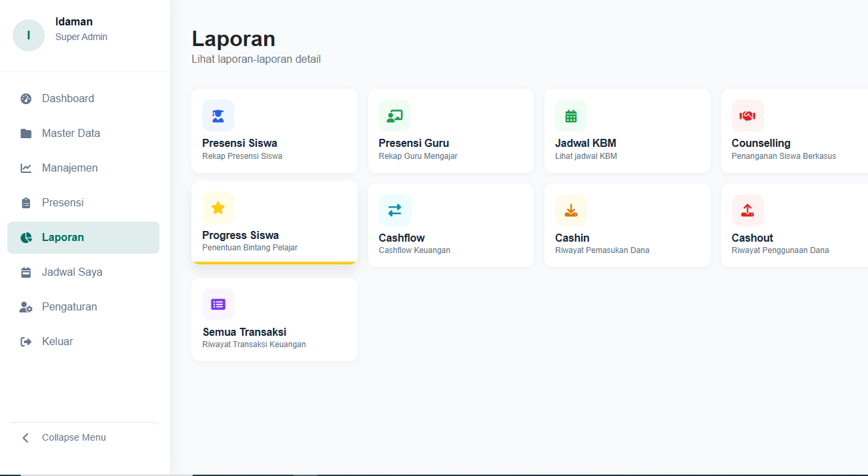
Task: Click the Dashboard gauge icon in sidebar
Action: [26, 99]
